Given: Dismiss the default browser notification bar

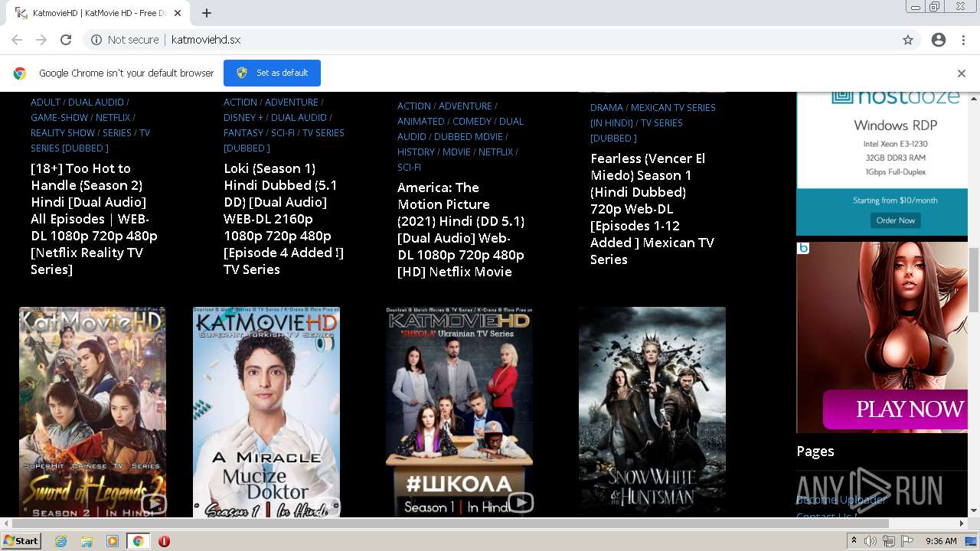Looking at the screenshot, I should [962, 73].
